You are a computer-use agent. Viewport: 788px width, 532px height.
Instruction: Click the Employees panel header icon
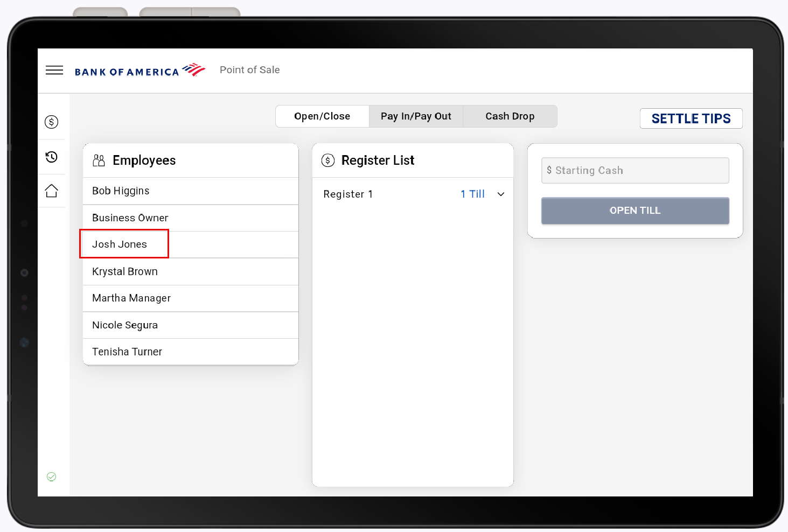click(x=98, y=160)
